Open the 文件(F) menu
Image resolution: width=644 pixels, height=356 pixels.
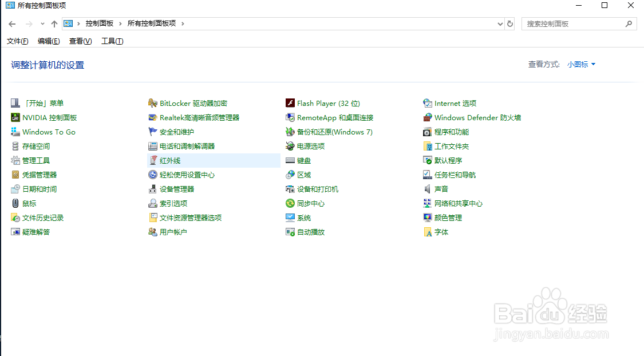click(x=18, y=41)
